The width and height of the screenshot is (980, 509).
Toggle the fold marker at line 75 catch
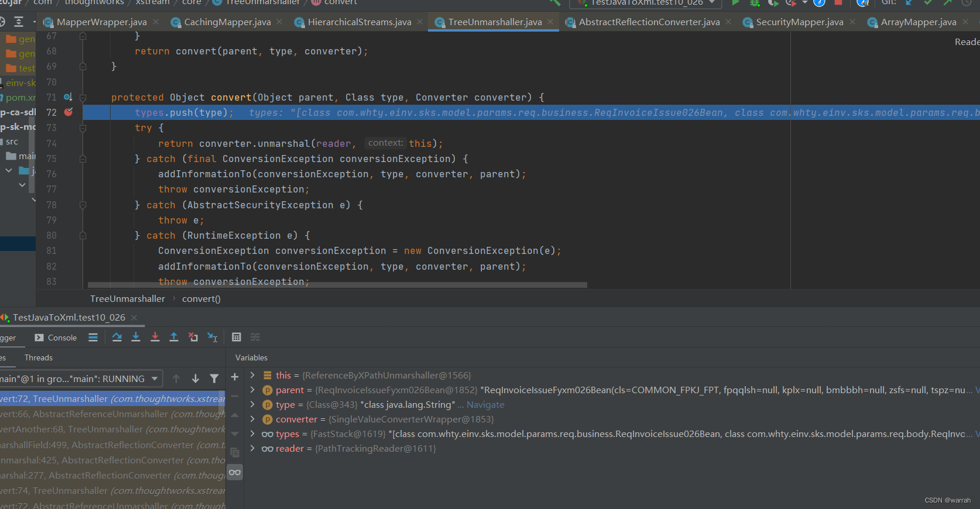pos(83,159)
